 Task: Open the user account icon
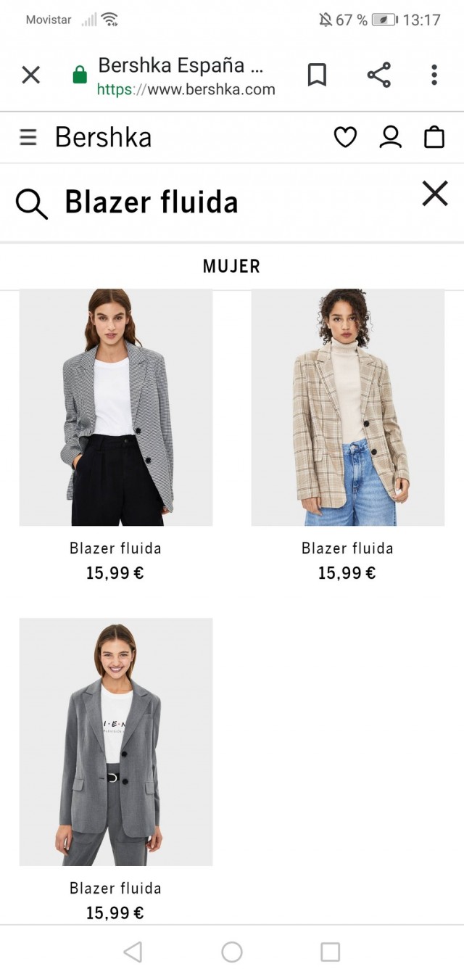point(390,137)
